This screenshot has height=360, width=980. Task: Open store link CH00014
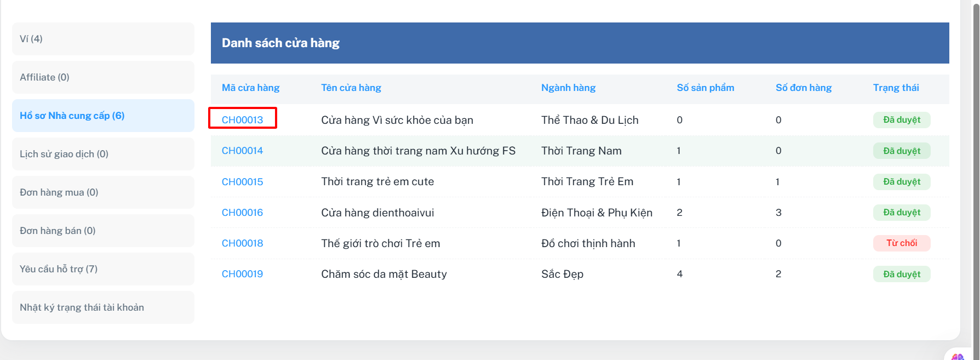click(242, 151)
